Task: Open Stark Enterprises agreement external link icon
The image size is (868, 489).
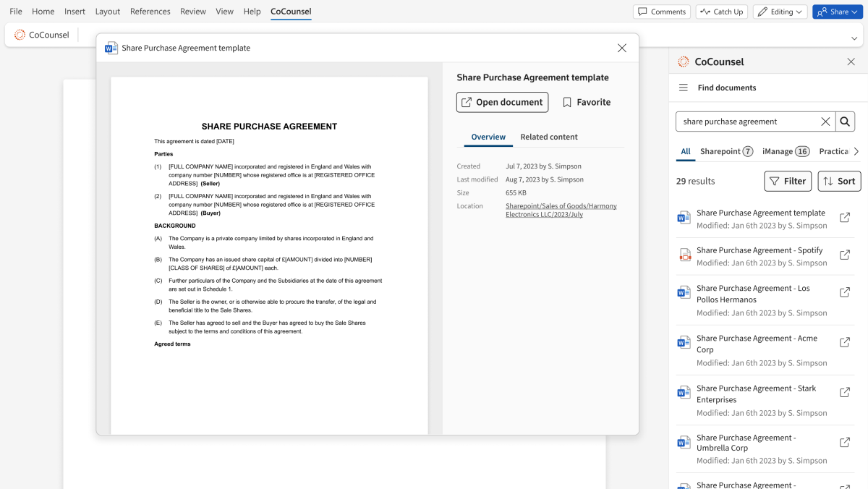Action: [845, 392]
